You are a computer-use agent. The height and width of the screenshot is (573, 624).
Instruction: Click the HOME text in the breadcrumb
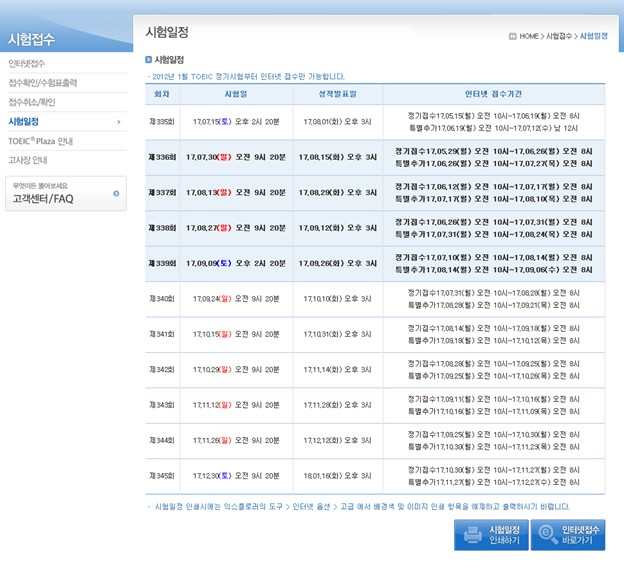529,36
